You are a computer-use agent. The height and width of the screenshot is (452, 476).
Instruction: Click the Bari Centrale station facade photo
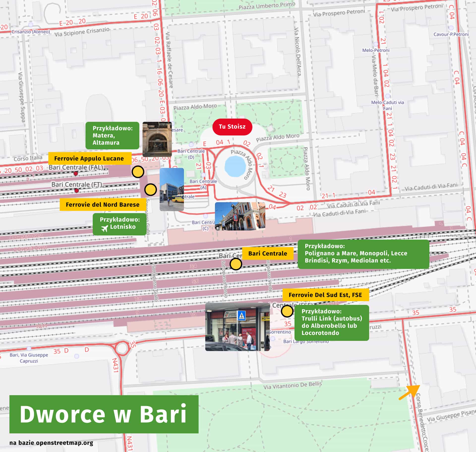click(240, 217)
